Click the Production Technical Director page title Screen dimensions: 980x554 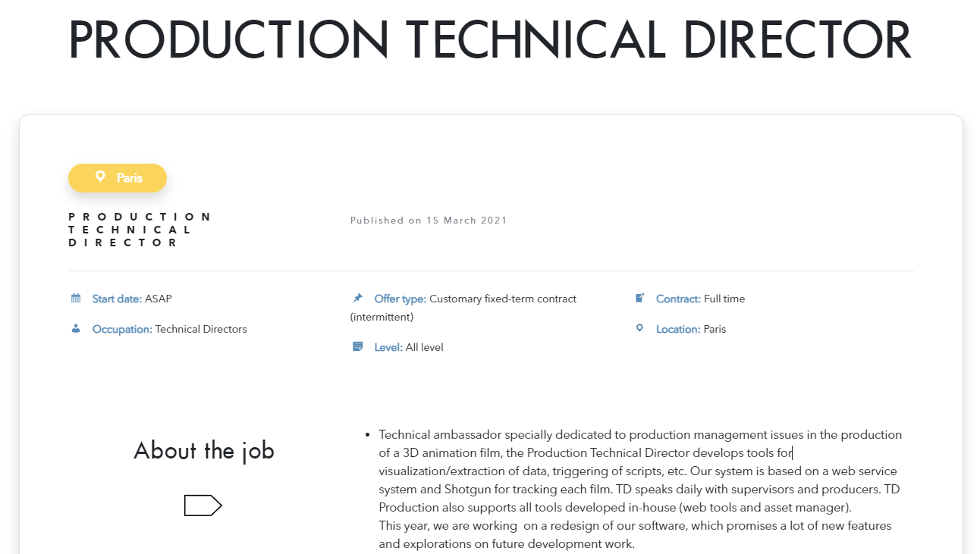click(490, 40)
